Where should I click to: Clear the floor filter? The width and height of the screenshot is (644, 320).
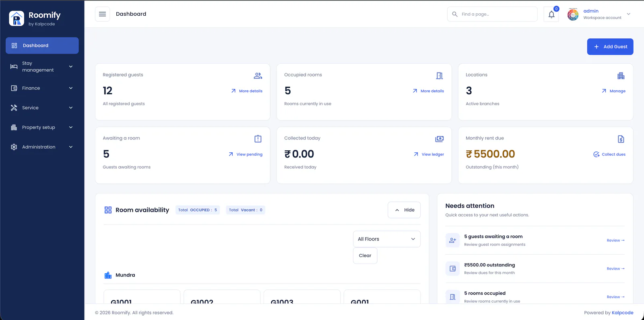click(365, 256)
